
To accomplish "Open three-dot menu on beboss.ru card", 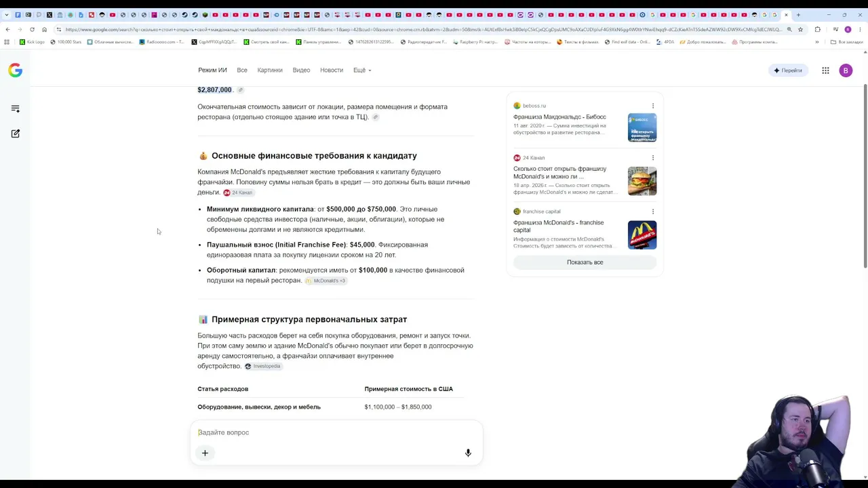I will point(653,106).
